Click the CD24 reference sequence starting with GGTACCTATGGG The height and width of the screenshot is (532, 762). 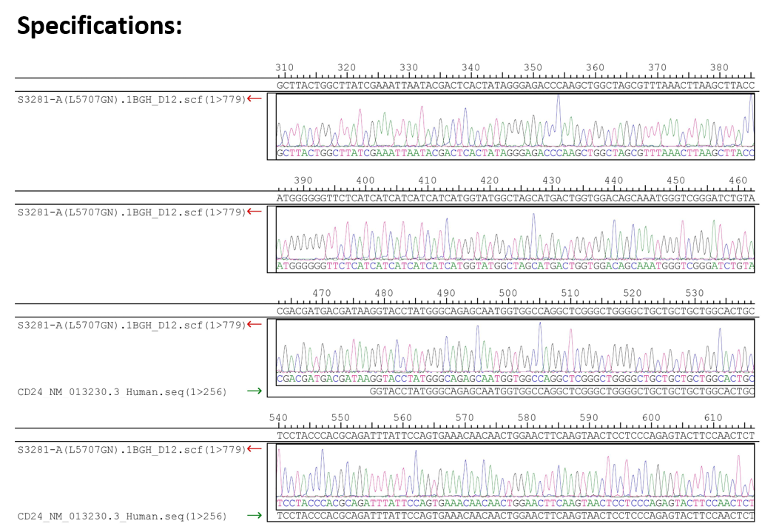pyautogui.click(x=561, y=390)
